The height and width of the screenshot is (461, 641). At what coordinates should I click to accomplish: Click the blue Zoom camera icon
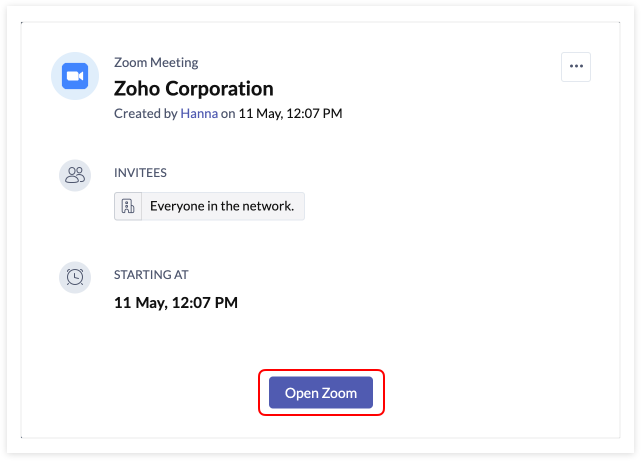(x=75, y=77)
